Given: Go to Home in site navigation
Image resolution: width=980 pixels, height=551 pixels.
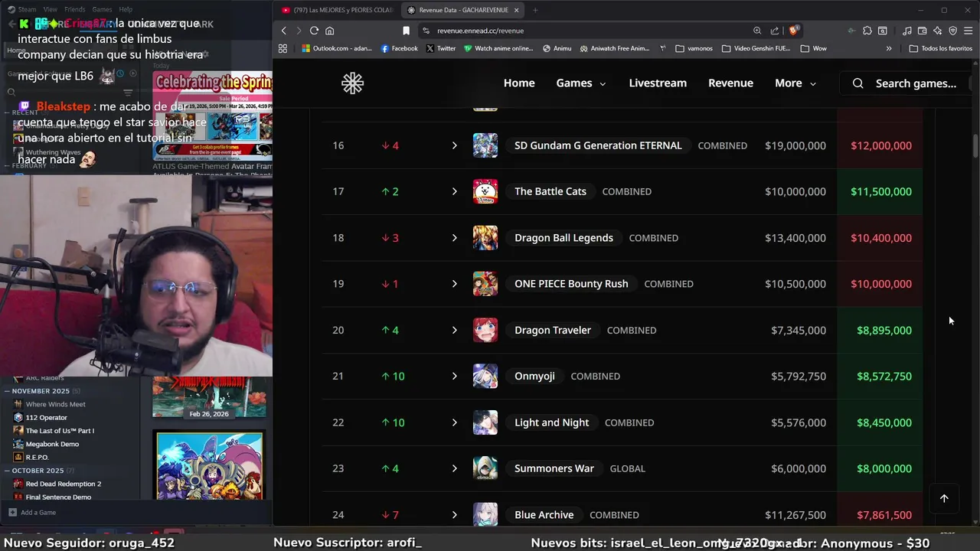Looking at the screenshot, I should coord(519,83).
